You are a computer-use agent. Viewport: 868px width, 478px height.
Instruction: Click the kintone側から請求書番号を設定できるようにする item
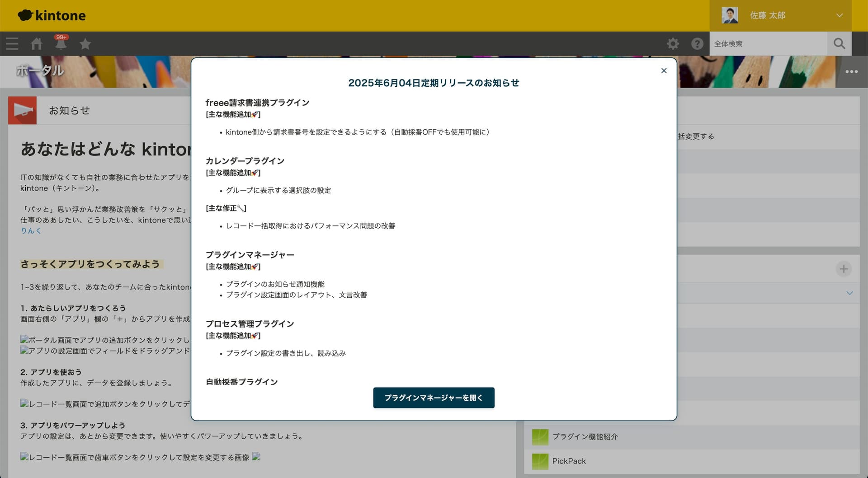(358, 132)
